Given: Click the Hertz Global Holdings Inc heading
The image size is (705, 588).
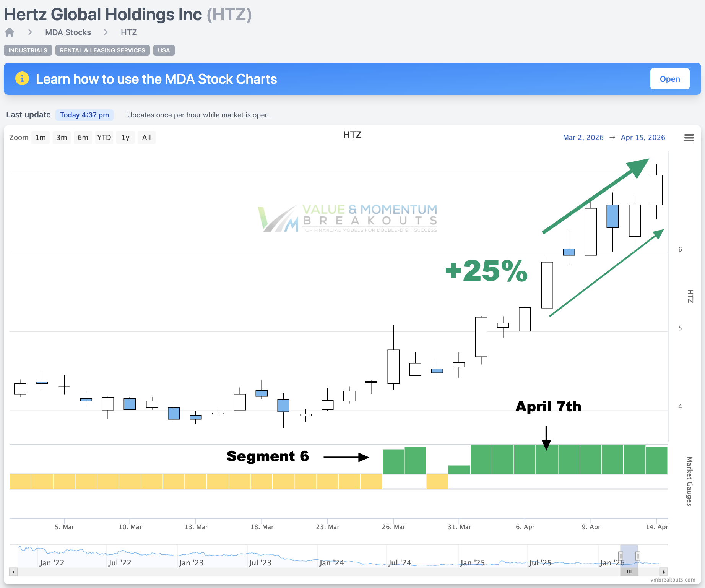Looking at the screenshot, I should coord(103,15).
